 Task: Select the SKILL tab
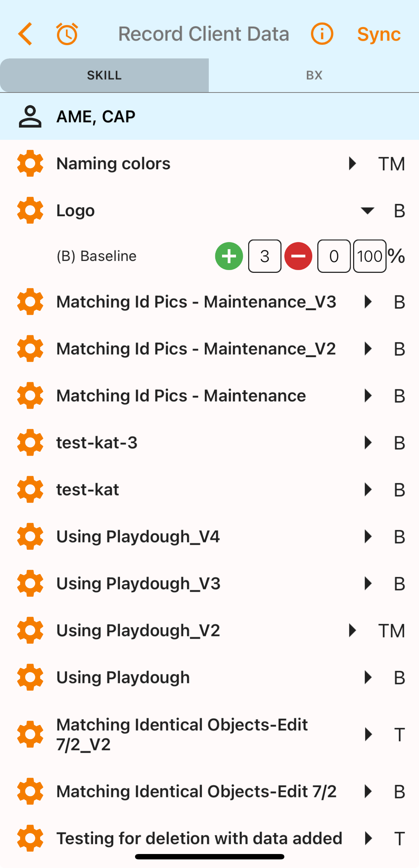tap(104, 75)
